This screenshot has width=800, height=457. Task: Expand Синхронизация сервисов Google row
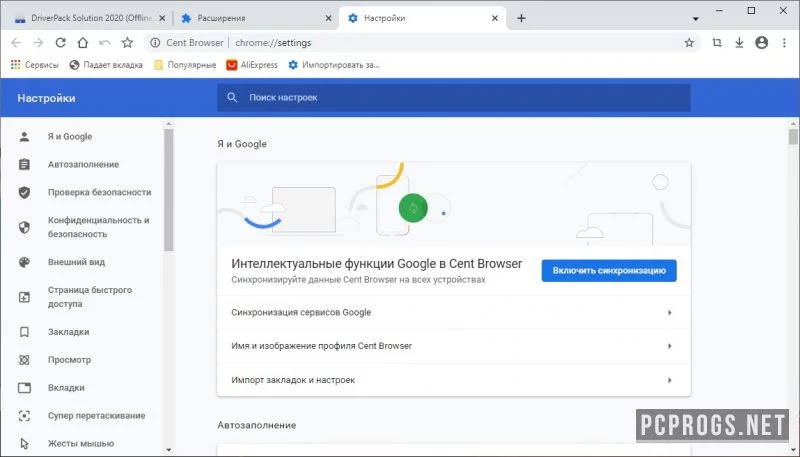(454, 312)
